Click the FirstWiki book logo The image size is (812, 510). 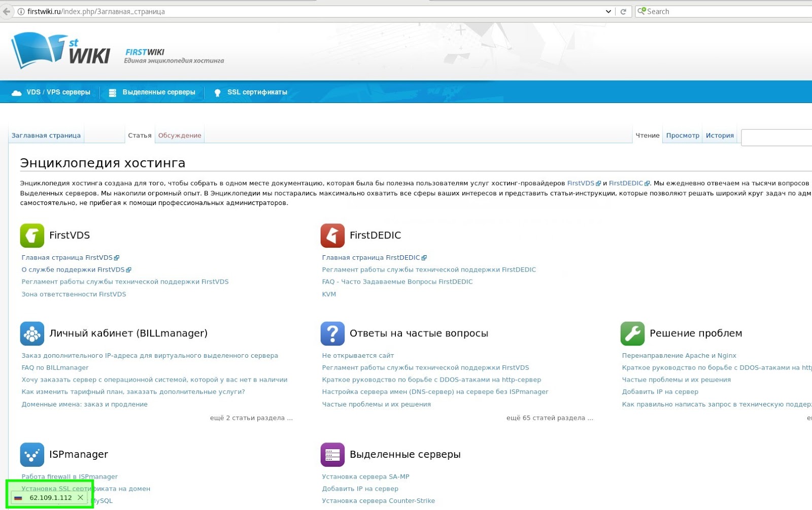coord(61,50)
